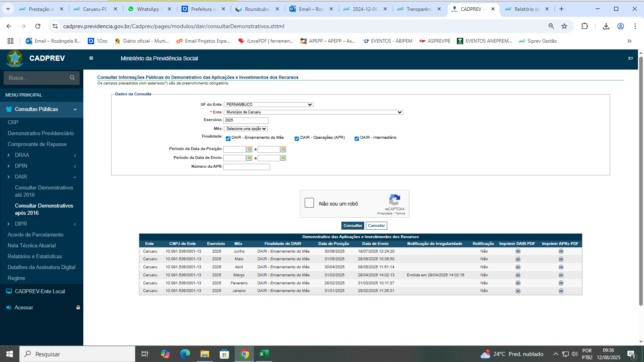The width and height of the screenshot is (644, 362).
Task: Open the Mês selection dropdown
Action: pos(246,129)
